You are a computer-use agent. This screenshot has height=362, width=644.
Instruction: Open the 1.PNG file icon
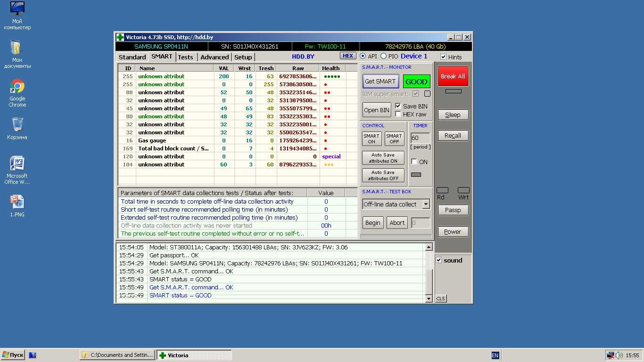point(17,206)
